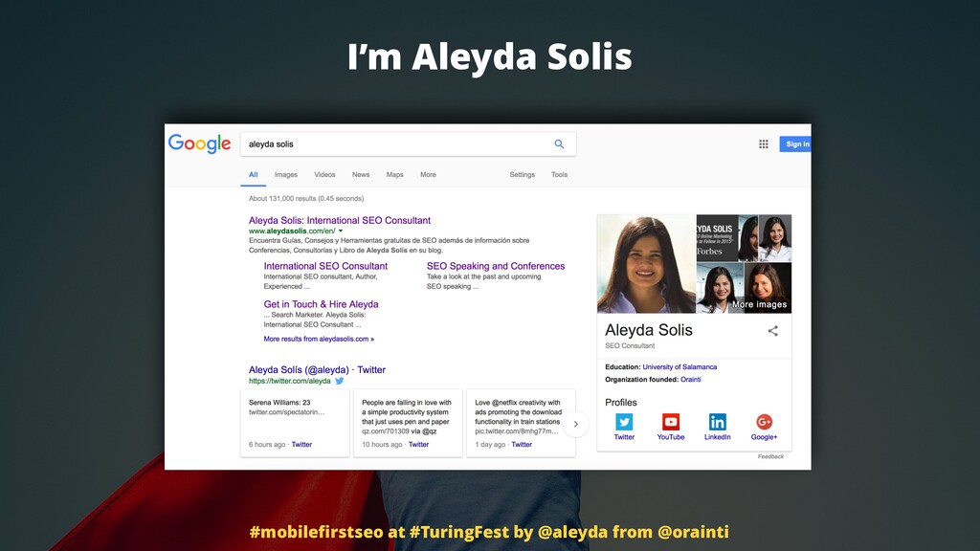Click the Feedback link below panel
980x551 pixels.
coord(770,456)
